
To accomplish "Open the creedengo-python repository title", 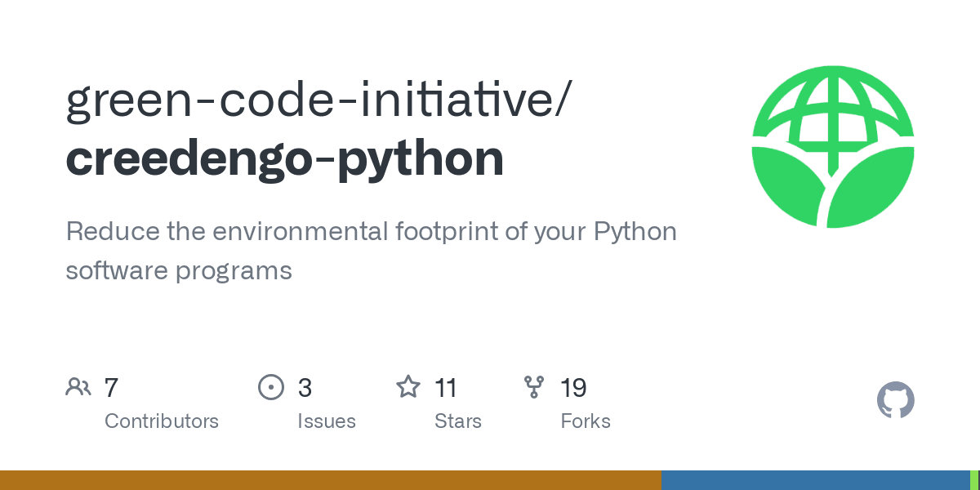I will coord(284,159).
